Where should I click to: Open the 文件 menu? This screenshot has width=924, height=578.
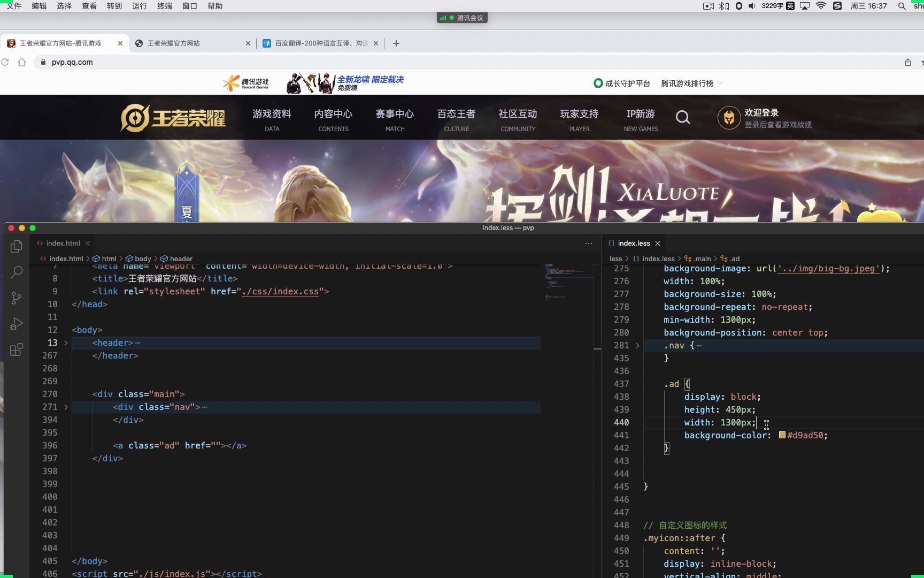tap(14, 6)
